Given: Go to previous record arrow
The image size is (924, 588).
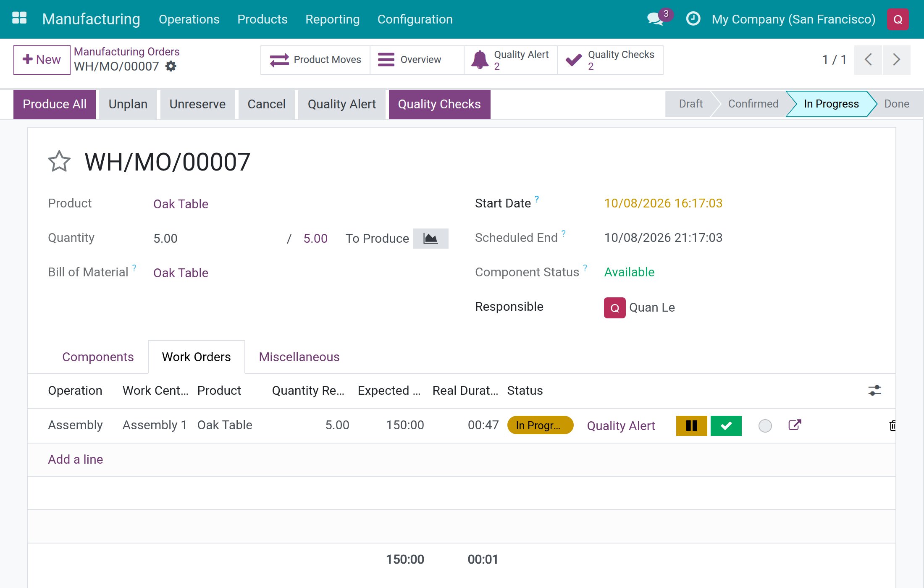Looking at the screenshot, I should pos(868,60).
